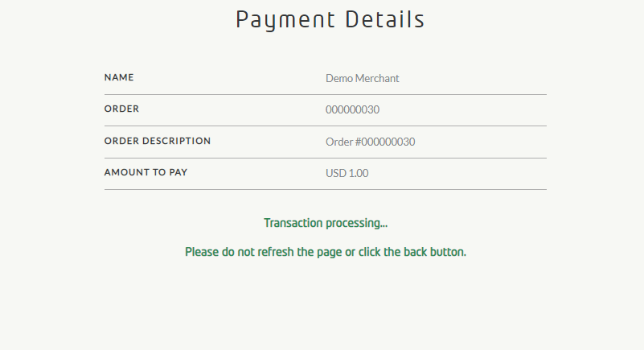The image size is (644, 350).
Task: Click the USD currency code
Action: (335, 173)
